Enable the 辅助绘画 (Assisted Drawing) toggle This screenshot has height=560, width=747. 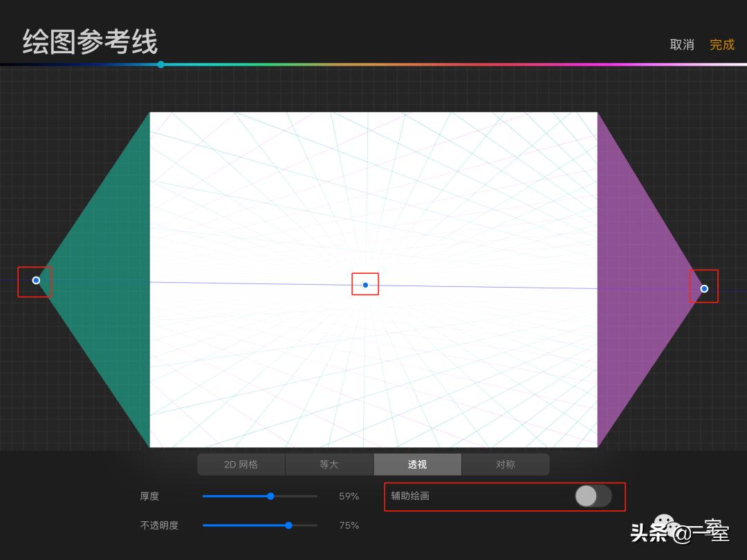tap(593, 496)
